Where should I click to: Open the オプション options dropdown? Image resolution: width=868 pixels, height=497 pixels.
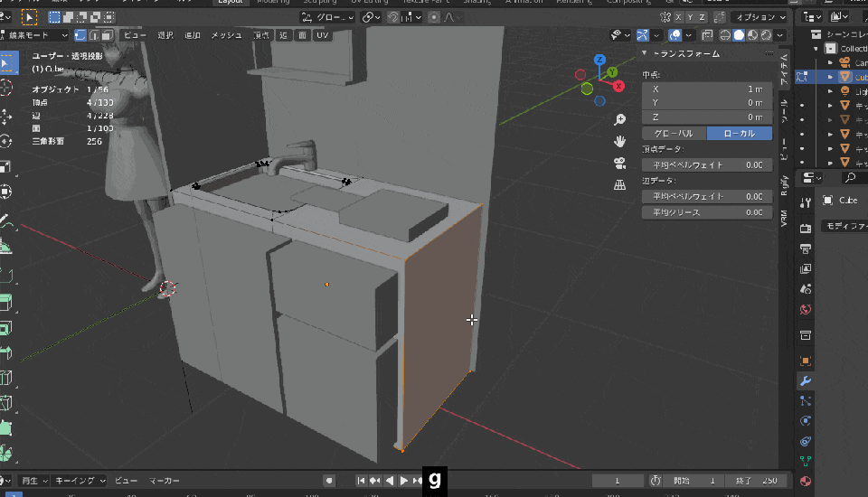[x=759, y=17]
